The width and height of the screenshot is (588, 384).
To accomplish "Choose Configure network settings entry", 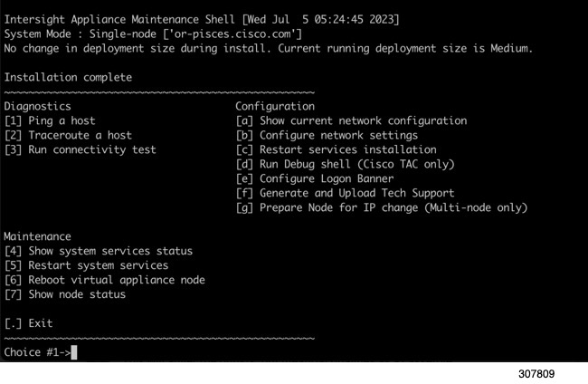I will click(x=327, y=135).
